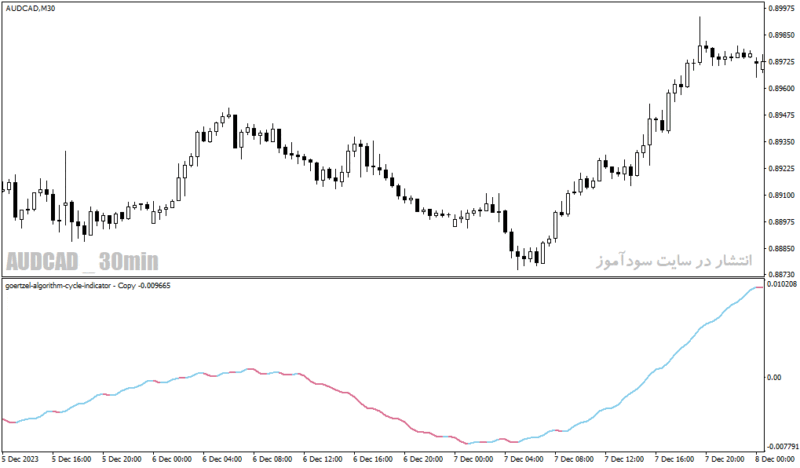Click the 0.00 indicator scale level
Viewport: 800px width, 468px height.
(774, 378)
